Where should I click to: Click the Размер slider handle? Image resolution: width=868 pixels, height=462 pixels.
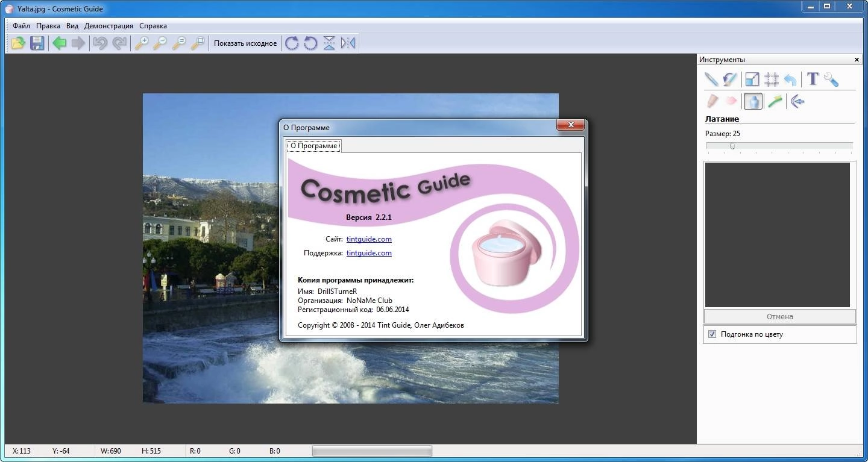tap(732, 146)
